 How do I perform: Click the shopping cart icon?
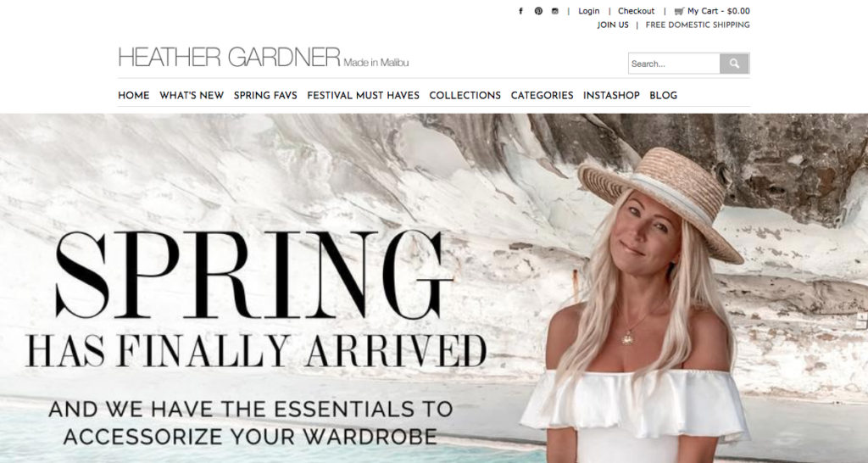click(679, 11)
